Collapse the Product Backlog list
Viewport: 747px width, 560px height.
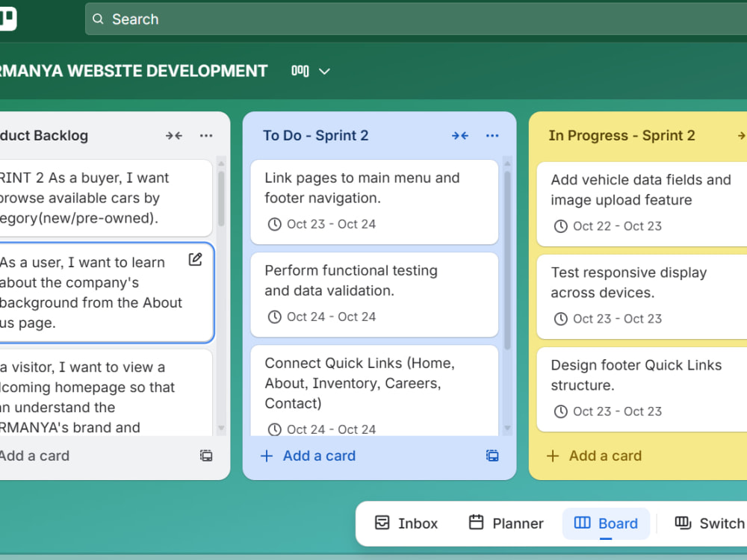174,136
